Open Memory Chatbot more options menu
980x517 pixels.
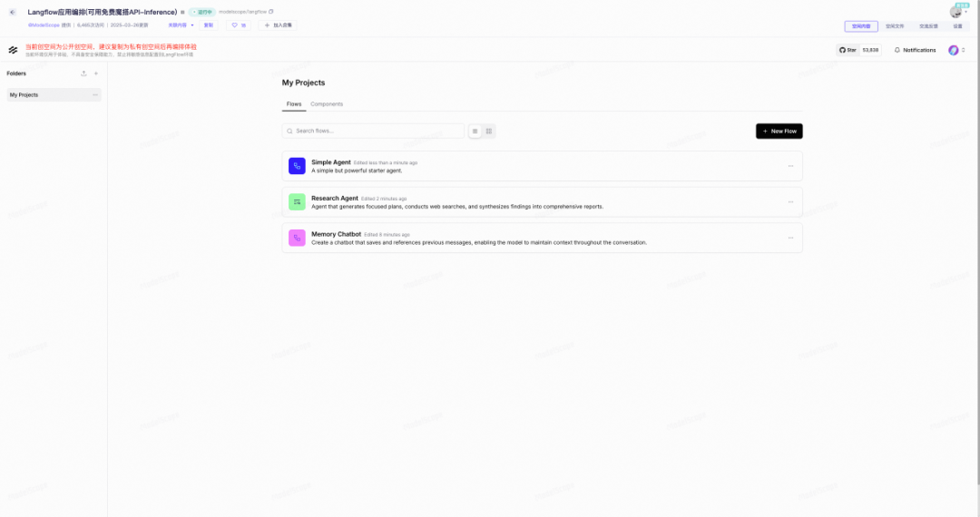point(790,238)
